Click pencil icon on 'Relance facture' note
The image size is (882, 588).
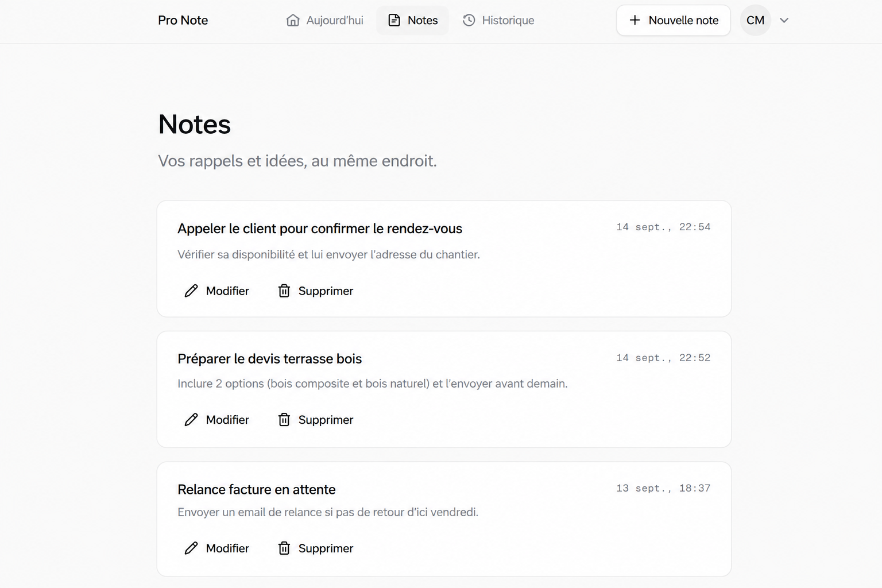coord(191,548)
